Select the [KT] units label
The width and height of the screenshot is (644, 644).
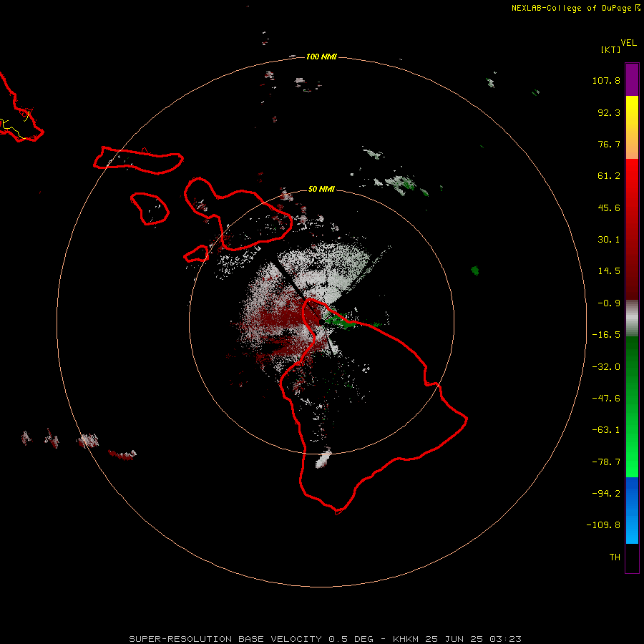pyautogui.click(x=610, y=49)
